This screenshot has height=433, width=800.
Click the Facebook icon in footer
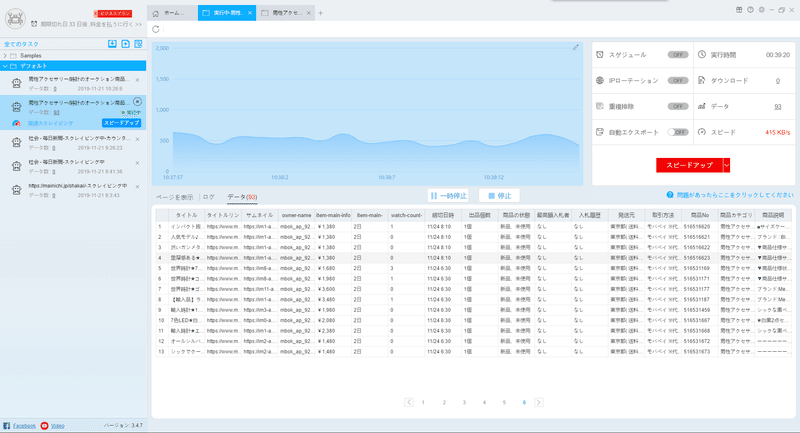click(x=7, y=425)
